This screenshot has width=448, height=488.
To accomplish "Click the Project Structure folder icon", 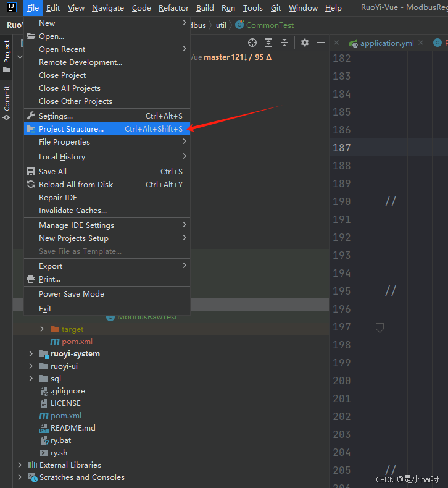I will point(31,129).
